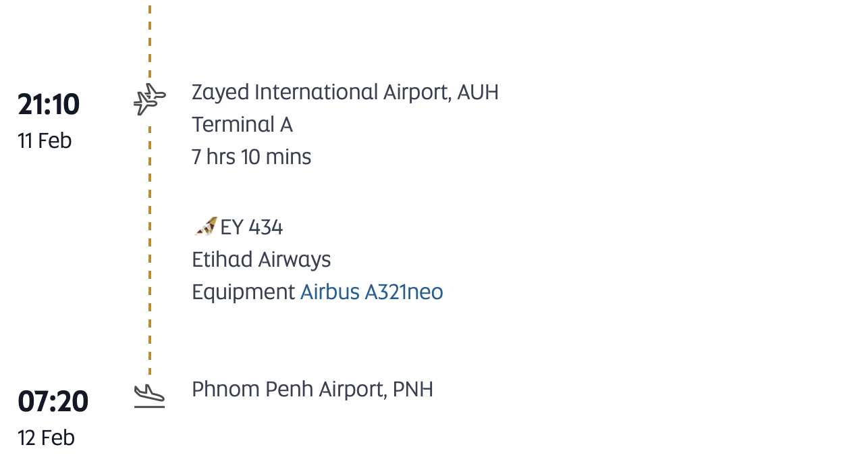
Task: Click the 12 Feb arrival date
Action: coord(46,438)
